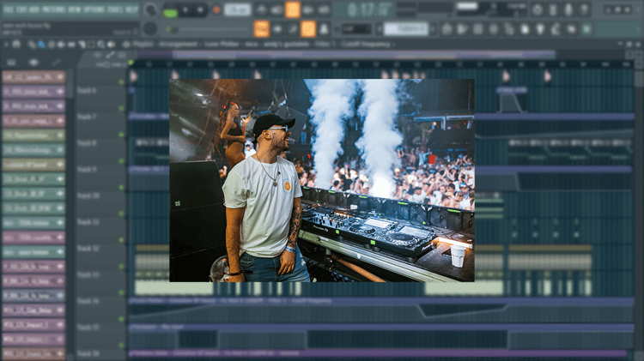Viewport: 644px width, 361px height.
Task: Mute Track 10 with its green LED
Action: [x=121, y=214]
